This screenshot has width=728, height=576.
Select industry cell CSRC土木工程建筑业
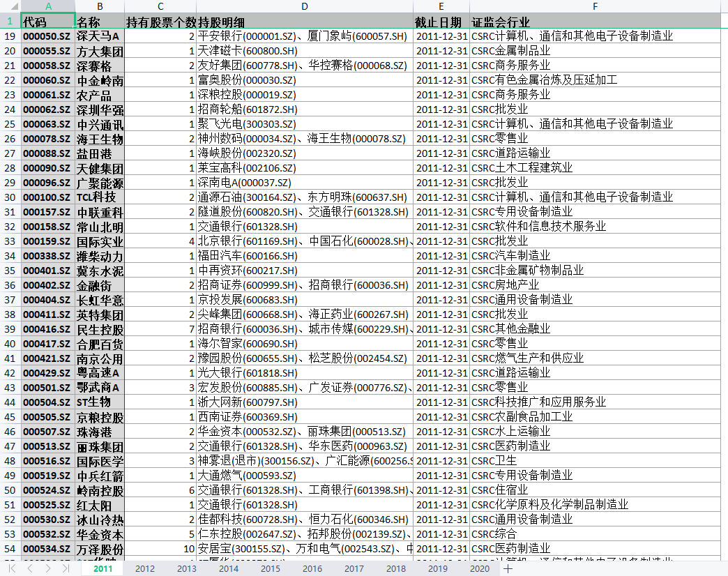click(x=596, y=168)
